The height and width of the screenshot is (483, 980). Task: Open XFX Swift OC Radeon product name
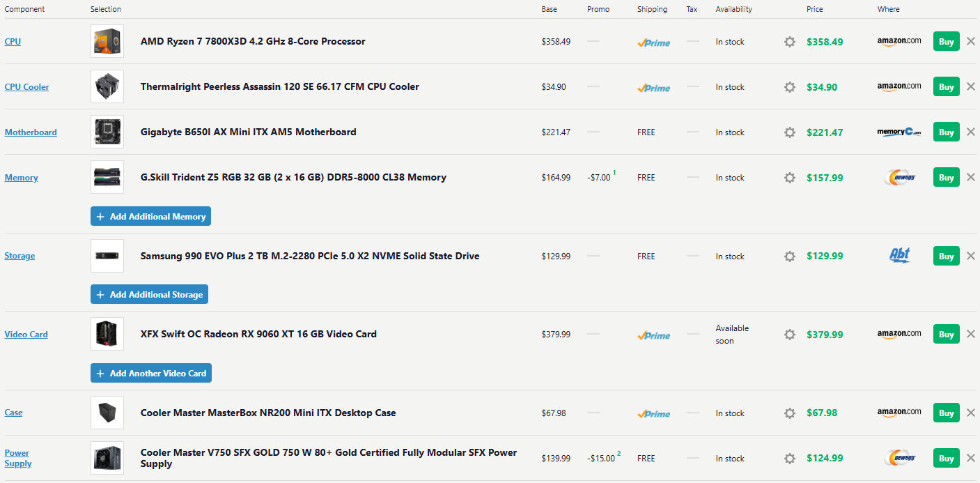tap(258, 334)
